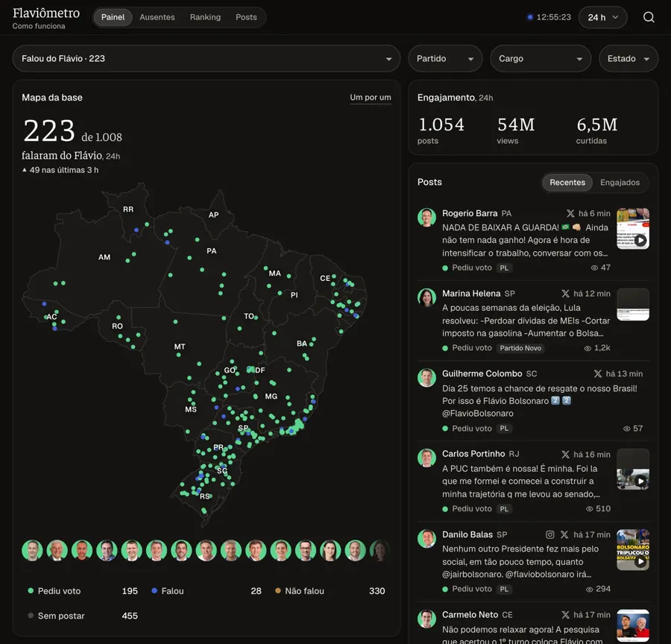The height and width of the screenshot is (644, 671).
Task: Open the Estado filter dropdown
Action: [629, 59]
